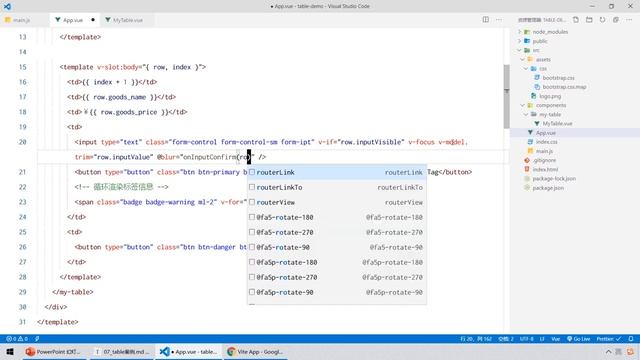Click the indentation spaces setting in status bar
640x360 pixels.
coord(505,339)
